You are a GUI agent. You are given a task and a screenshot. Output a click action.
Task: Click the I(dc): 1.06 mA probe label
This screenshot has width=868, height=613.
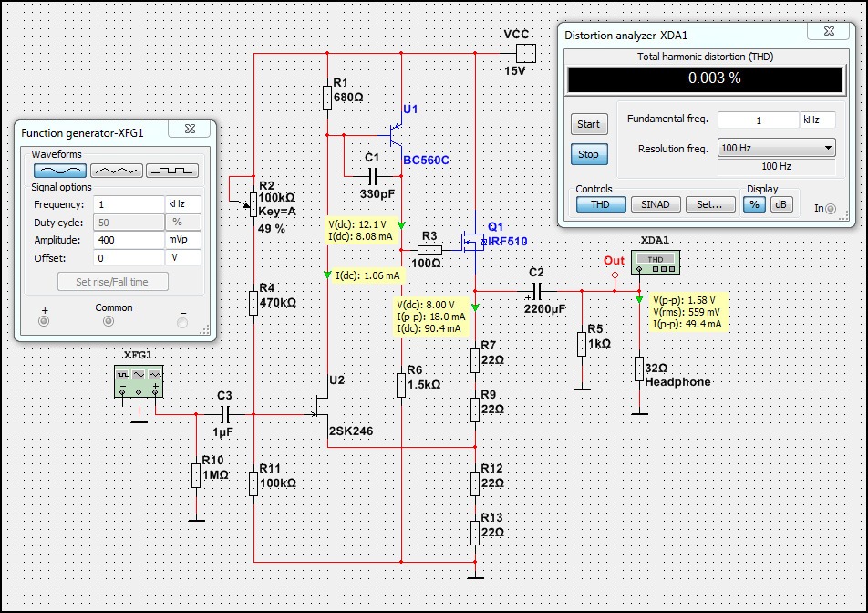point(367,275)
